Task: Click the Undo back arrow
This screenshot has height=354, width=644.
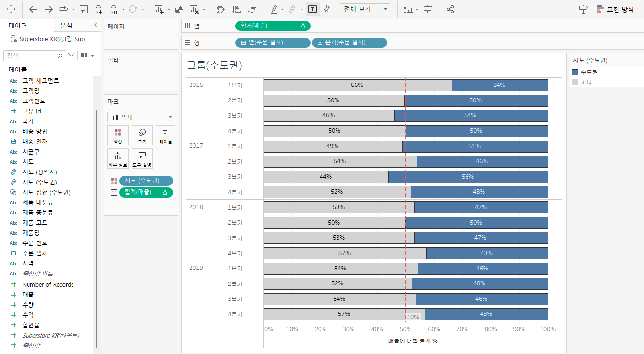Action: pyautogui.click(x=33, y=9)
